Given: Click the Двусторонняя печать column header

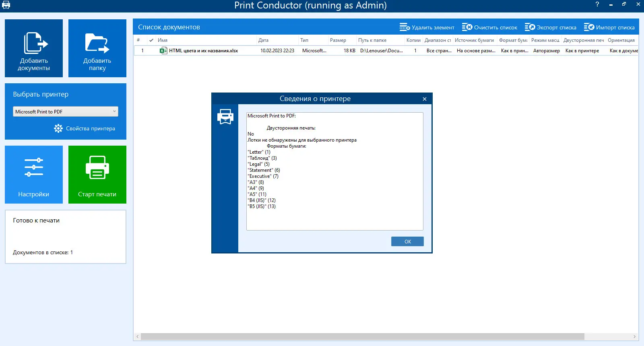Looking at the screenshot, I should point(584,40).
